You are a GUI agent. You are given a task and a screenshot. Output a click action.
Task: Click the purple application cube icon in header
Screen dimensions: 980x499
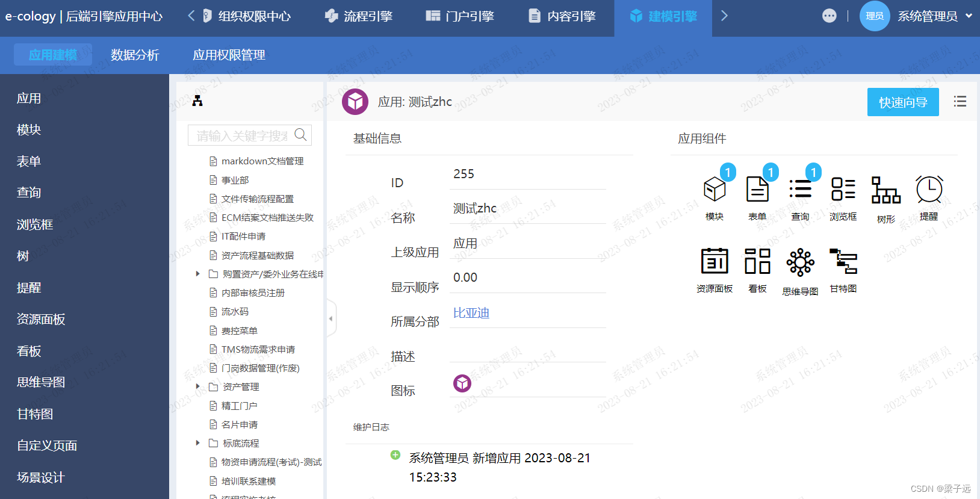(355, 102)
